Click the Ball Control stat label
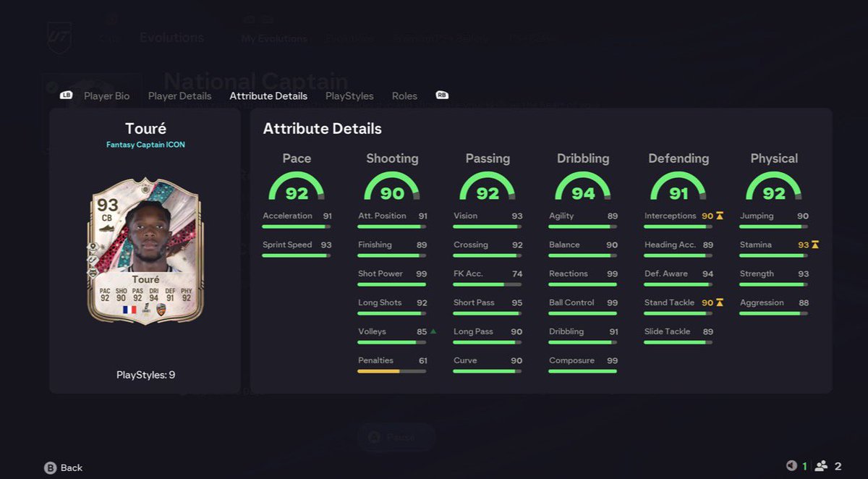Image resolution: width=868 pixels, height=479 pixels. pos(571,302)
